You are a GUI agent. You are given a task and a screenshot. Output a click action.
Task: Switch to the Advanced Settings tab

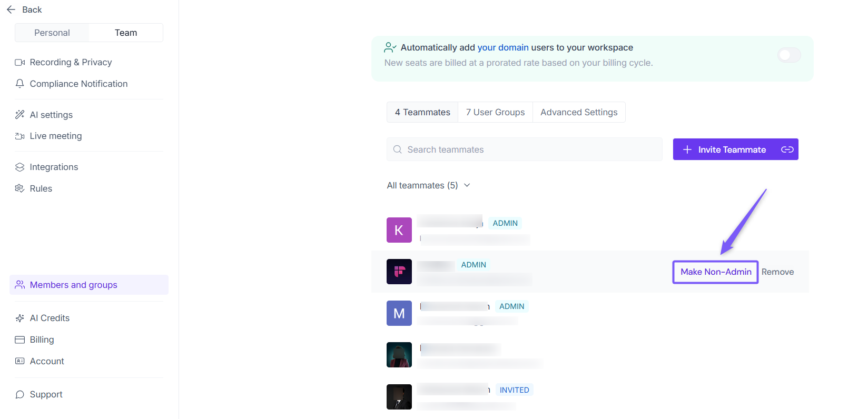579,112
